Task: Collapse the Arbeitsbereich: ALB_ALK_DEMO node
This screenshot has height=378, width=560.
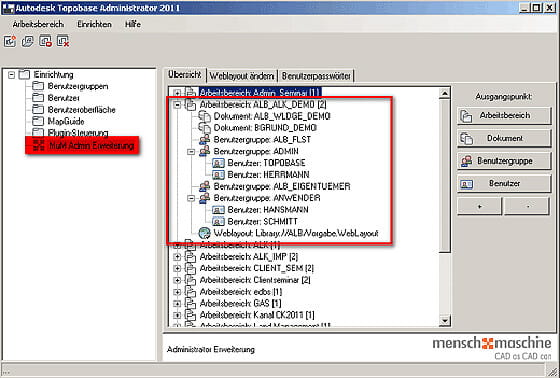Action: click(177, 105)
